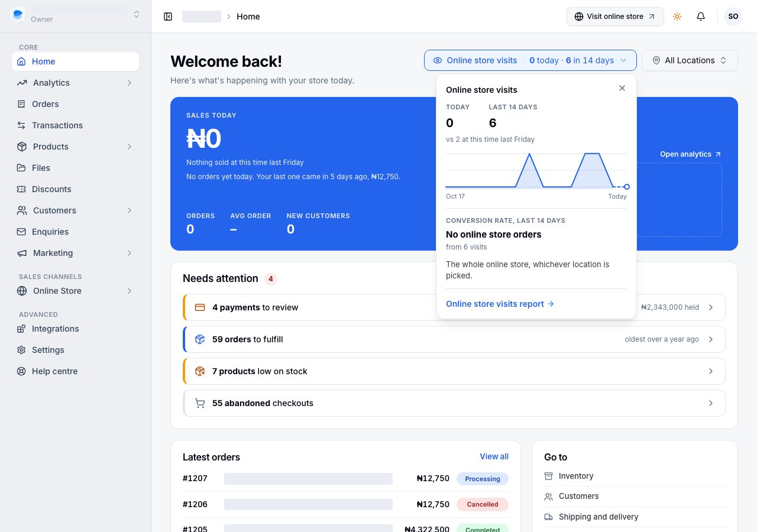Expand the Marketing menu chevron
Image resolution: width=757 pixels, height=532 pixels.
point(130,253)
